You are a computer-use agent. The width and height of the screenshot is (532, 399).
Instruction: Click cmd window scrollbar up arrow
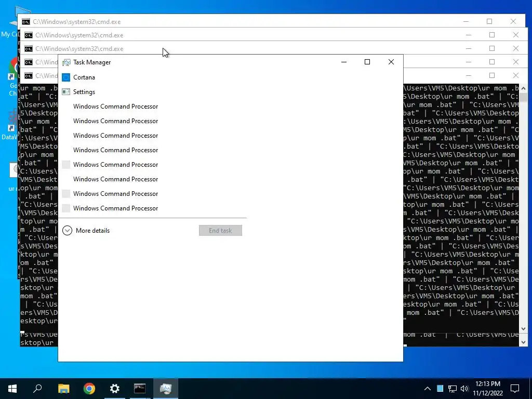pos(523,88)
